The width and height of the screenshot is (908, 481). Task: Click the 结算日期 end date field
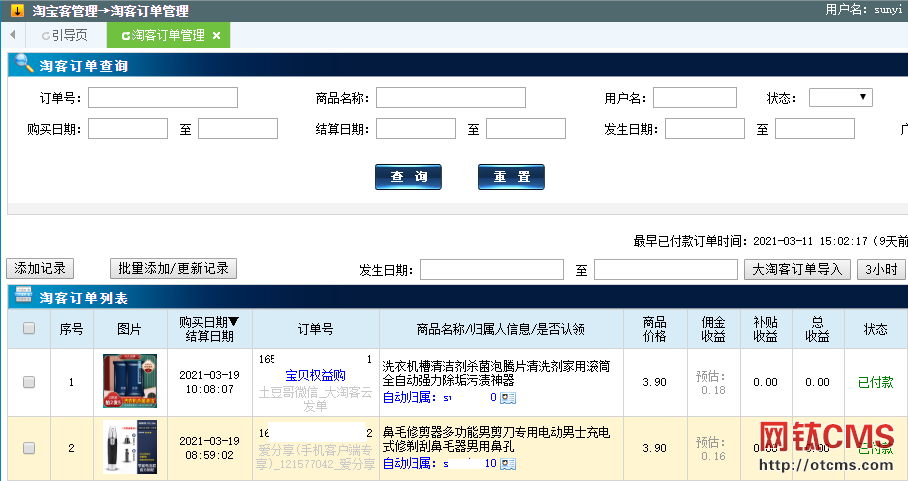coord(526,128)
